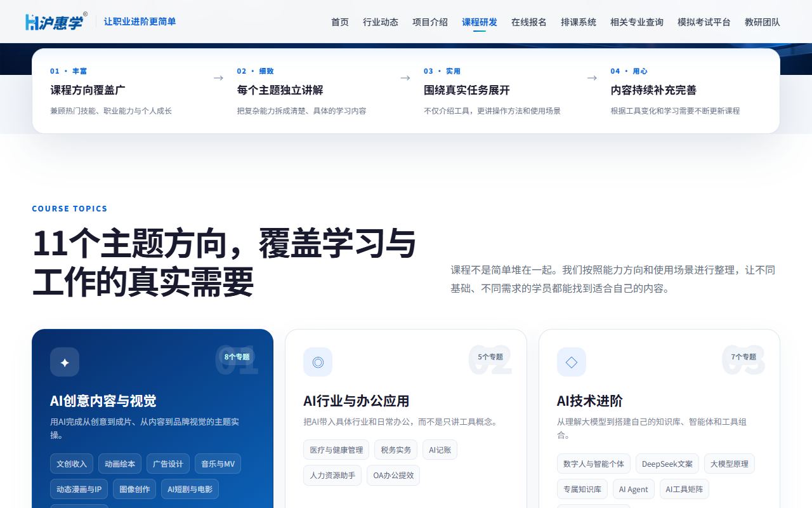This screenshot has height=508, width=812.
Task: Click the 03 · 实用 step label
Action: tap(442, 71)
